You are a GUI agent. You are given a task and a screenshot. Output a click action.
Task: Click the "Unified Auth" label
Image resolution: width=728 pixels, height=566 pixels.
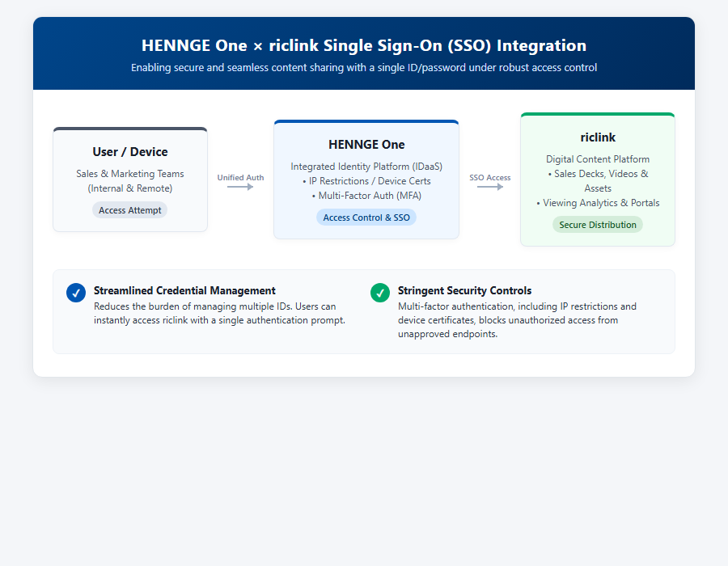(240, 177)
